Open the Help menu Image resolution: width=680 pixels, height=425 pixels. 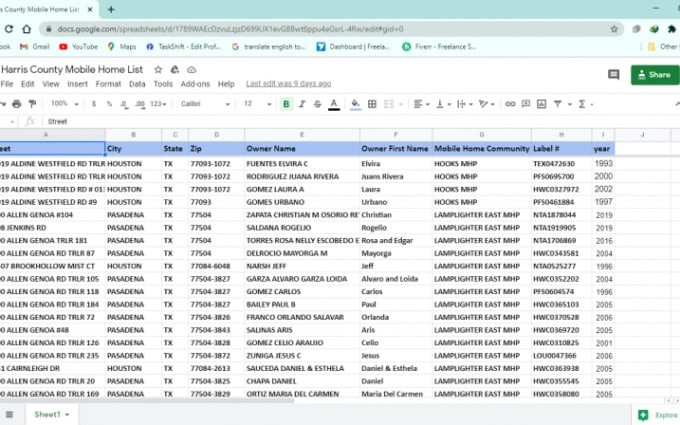coord(226,84)
